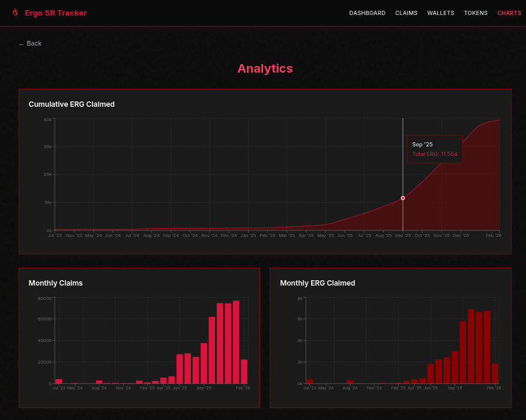This screenshot has width=526, height=420.
Task: Click the 8k axis label in Monthly ERG Claimed
Action: tap(300, 298)
